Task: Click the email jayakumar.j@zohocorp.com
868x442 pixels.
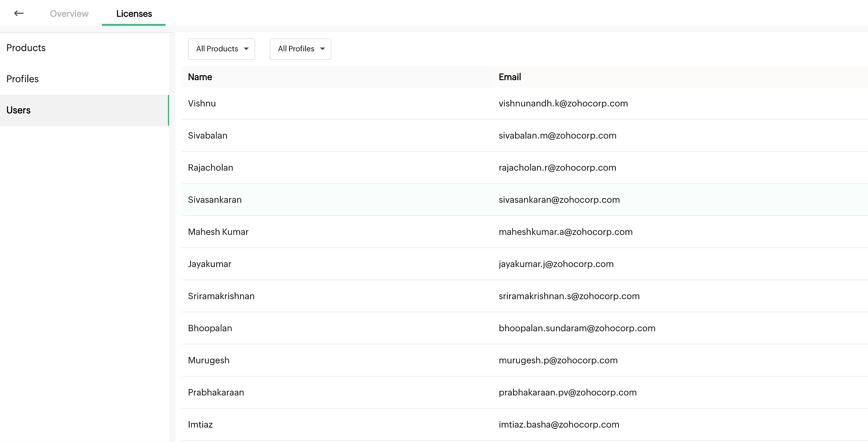Action: coord(556,264)
